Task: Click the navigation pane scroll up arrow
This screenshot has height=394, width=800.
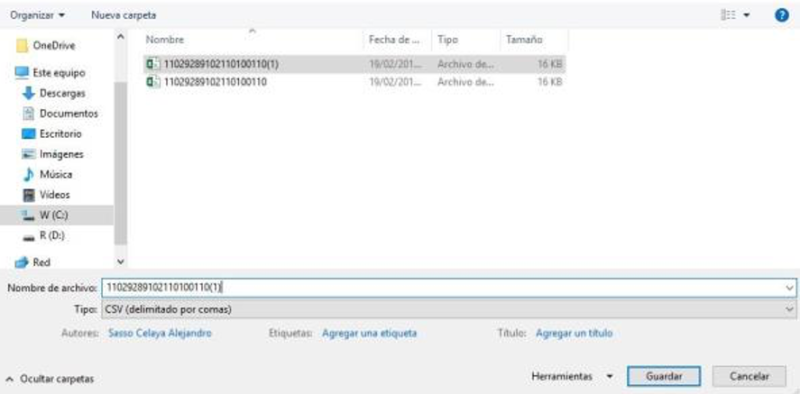Action: pos(120,37)
